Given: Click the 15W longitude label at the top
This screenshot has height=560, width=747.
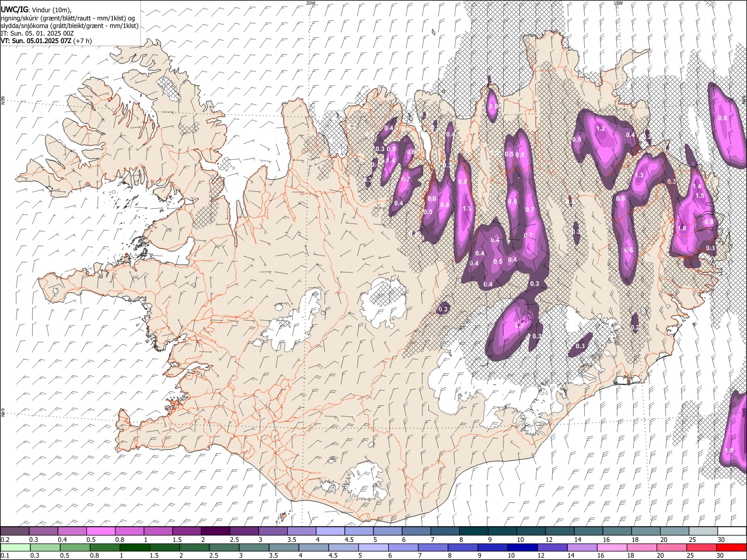Looking at the screenshot, I should (617, 3).
